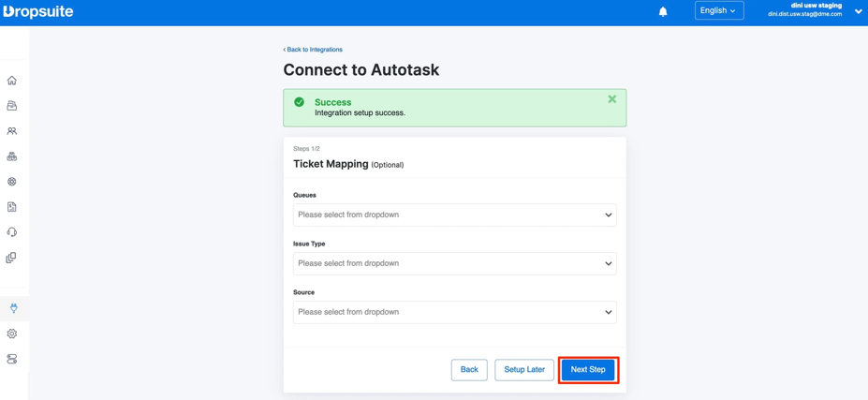
Task: Open the lifebuoy icon in sidebar
Action: point(11,182)
